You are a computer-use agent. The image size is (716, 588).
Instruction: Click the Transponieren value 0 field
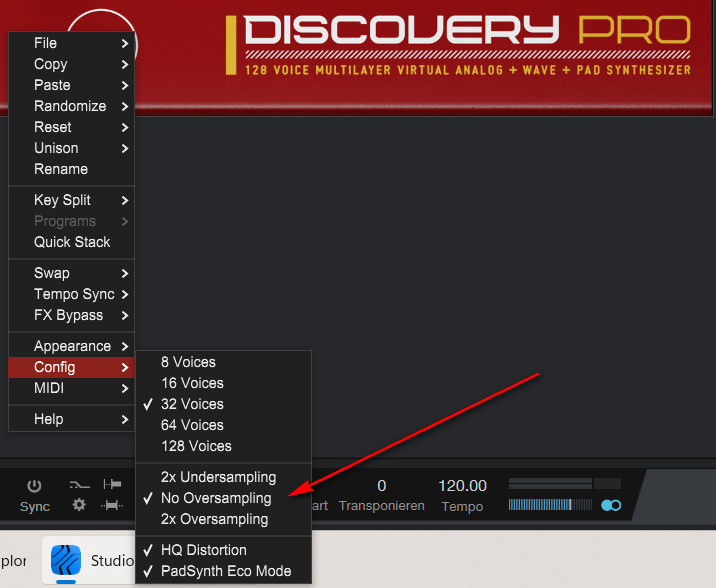point(382,486)
